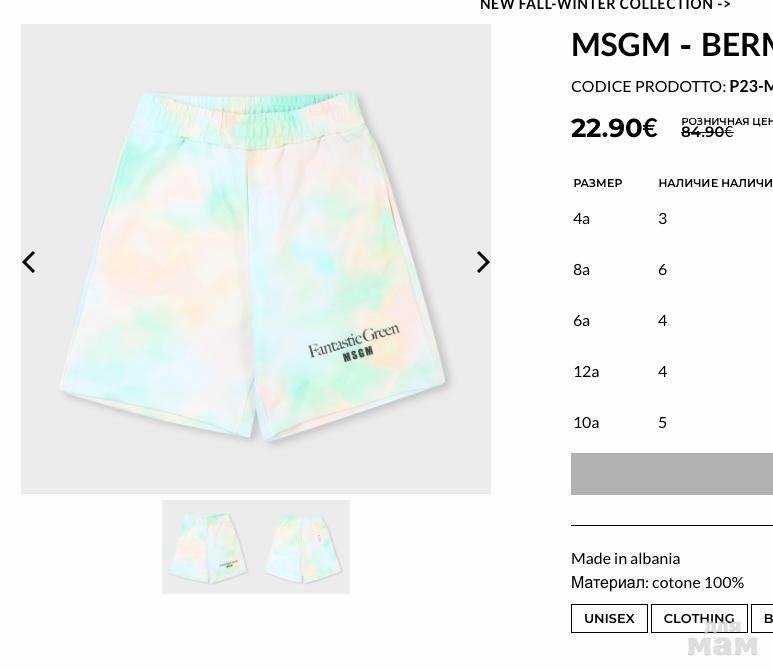Select size 4a row
Screen dimensions: 773x670
click(672, 218)
